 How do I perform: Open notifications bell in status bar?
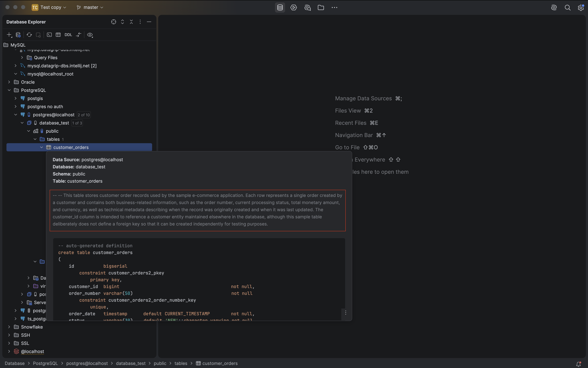point(578,364)
